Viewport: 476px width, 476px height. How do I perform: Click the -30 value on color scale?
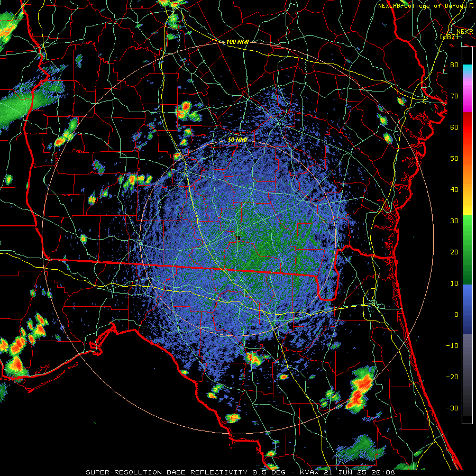tap(452, 408)
